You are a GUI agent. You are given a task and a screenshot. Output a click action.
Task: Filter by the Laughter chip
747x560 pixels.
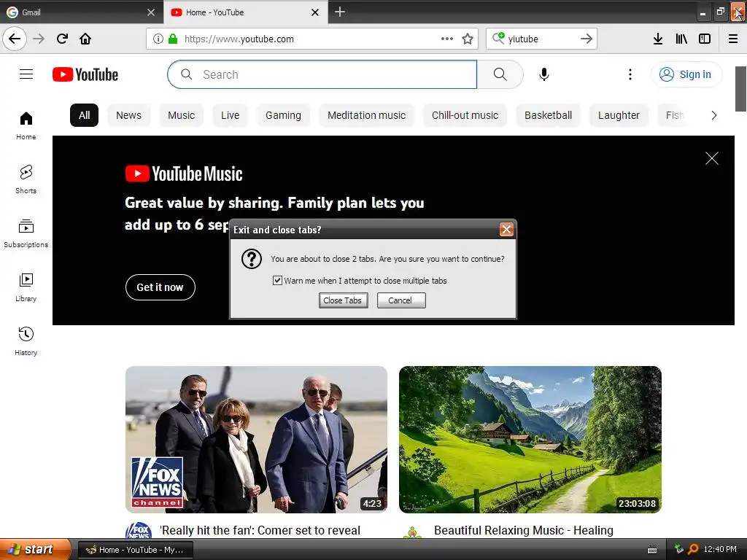[619, 115]
